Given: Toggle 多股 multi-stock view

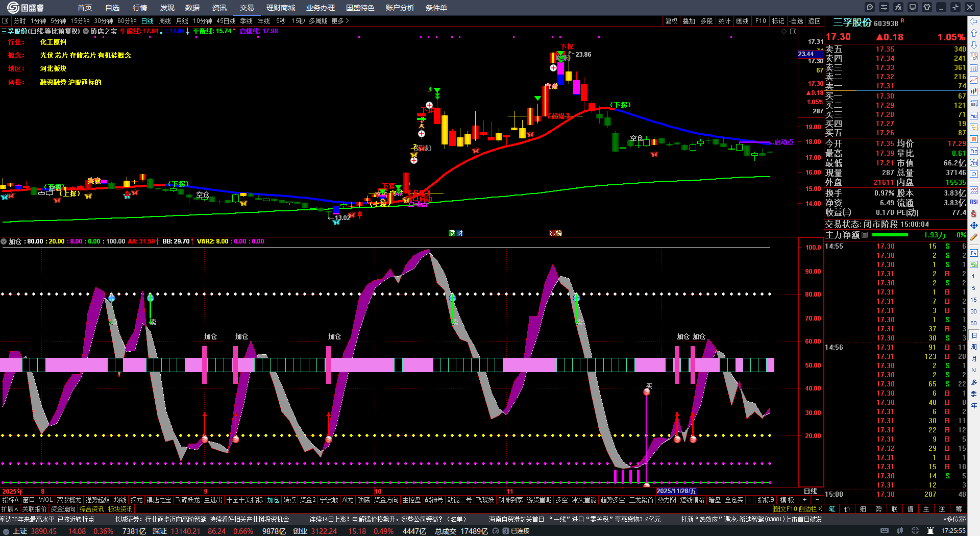Looking at the screenshot, I should [x=706, y=21].
